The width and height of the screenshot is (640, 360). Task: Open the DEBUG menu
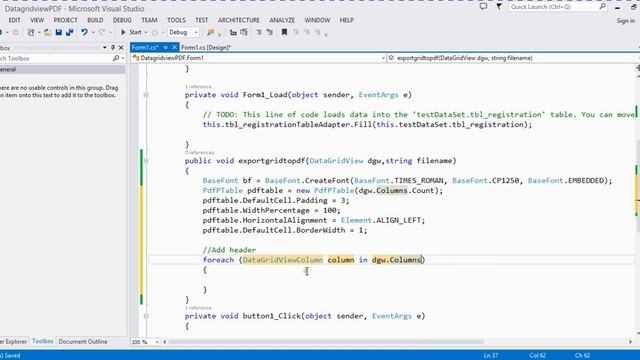(122, 20)
